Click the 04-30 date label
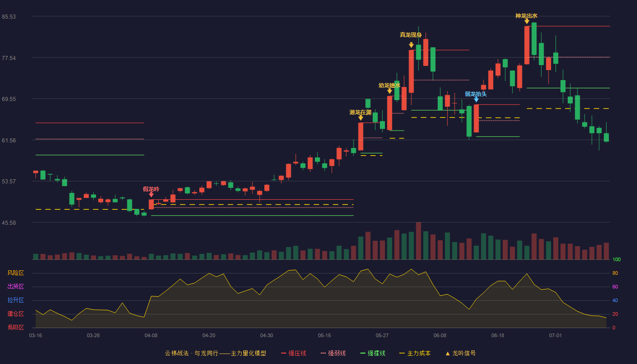The width and height of the screenshot is (637, 364). [x=267, y=335]
